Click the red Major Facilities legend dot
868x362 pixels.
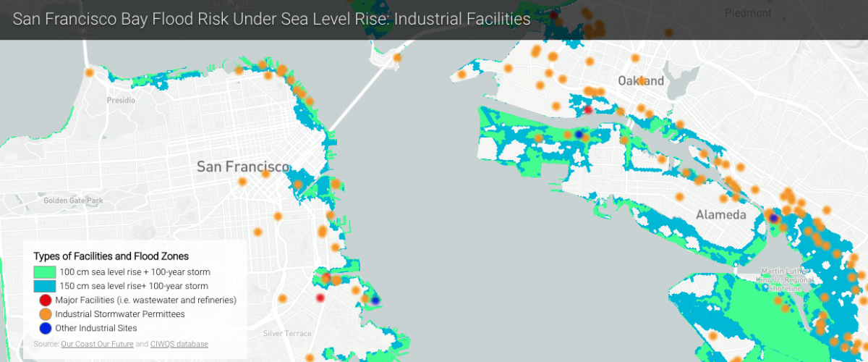(x=45, y=300)
